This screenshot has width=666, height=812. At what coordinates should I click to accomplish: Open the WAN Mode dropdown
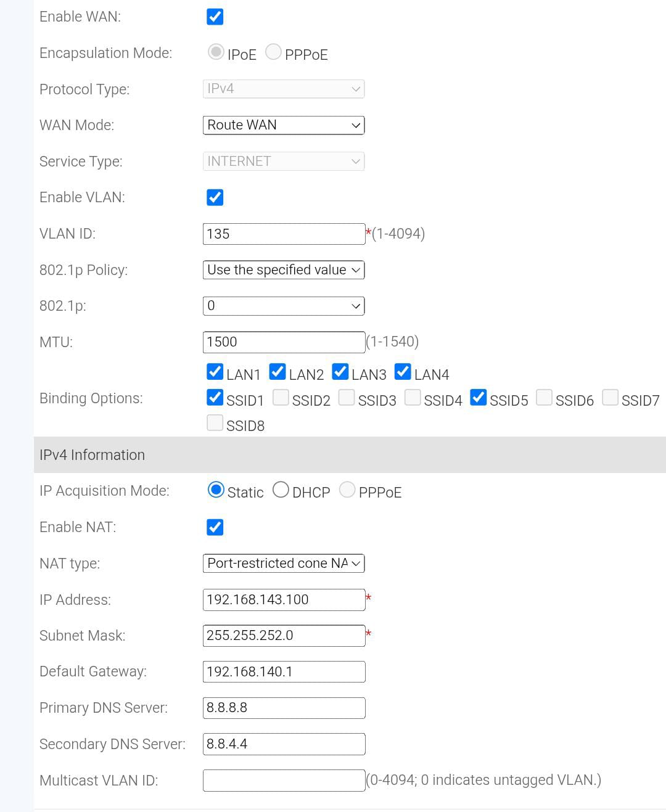click(284, 125)
